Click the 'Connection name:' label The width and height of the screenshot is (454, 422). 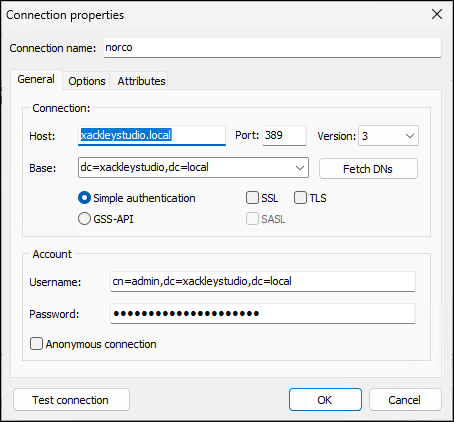coord(53,48)
